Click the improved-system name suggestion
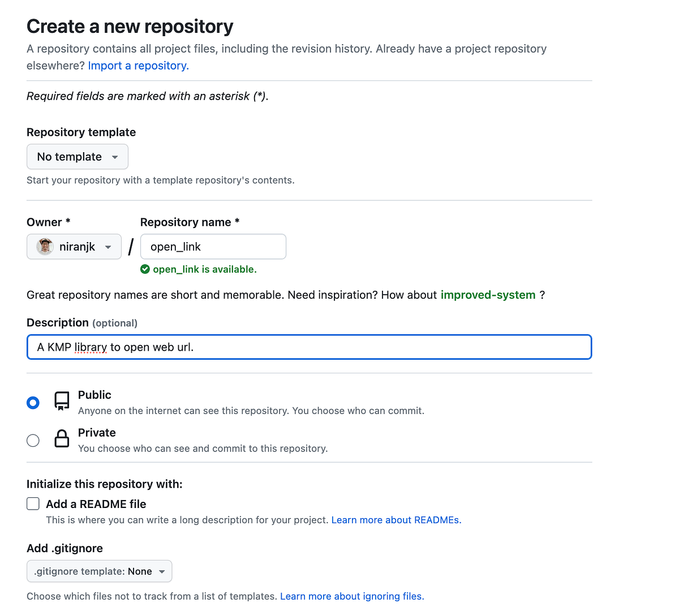Viewport: 679px width, 616px height. pos(488,295)
